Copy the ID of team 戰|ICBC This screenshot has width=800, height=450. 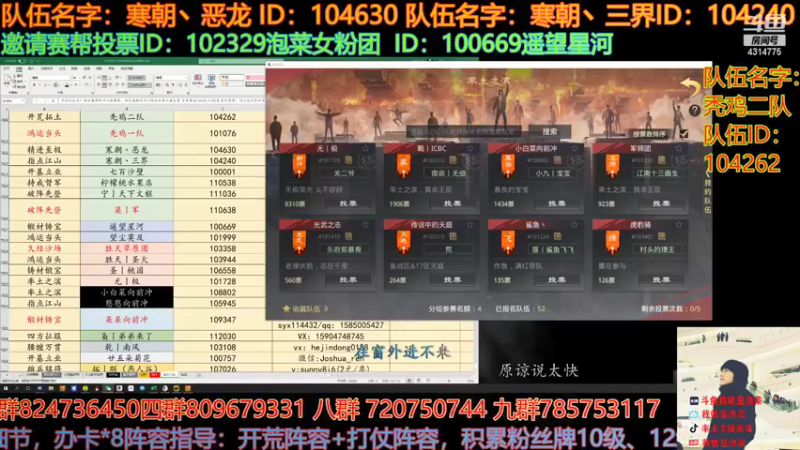(453, 160)
